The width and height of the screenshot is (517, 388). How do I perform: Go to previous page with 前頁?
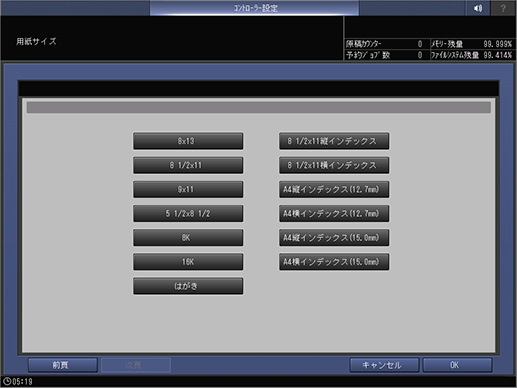click(x=63, y=365)
